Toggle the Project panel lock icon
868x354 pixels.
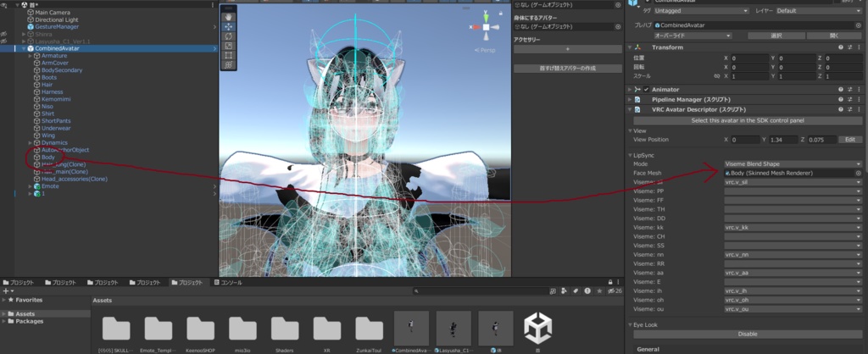pos(610,282)
